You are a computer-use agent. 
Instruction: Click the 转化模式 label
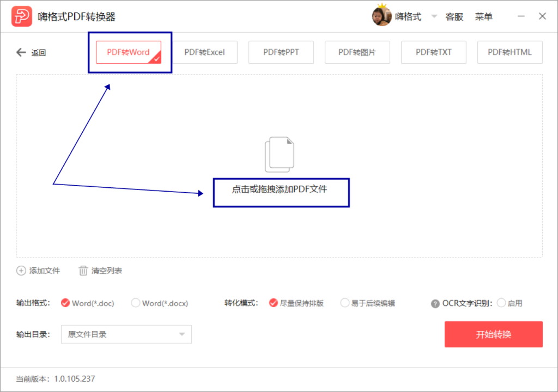pos(241,303)
